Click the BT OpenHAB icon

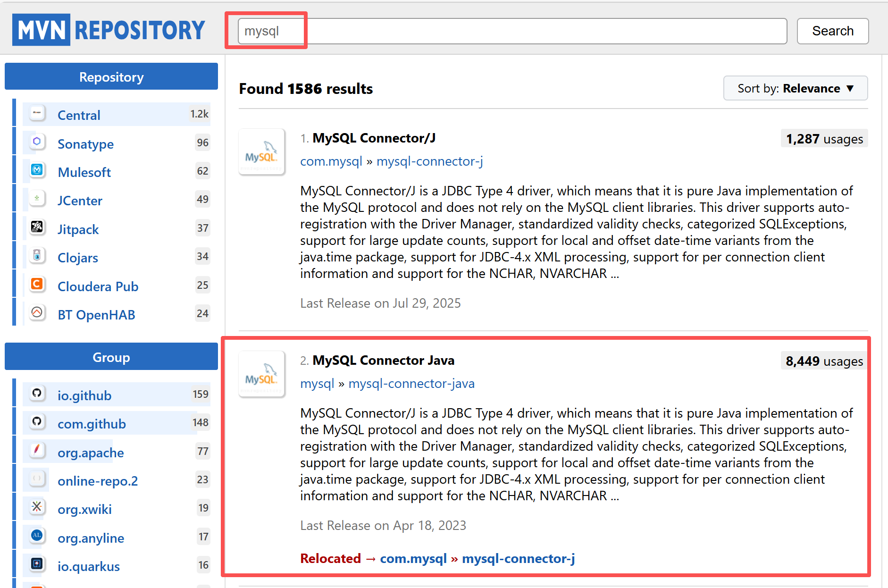click(x=37, y=312)
